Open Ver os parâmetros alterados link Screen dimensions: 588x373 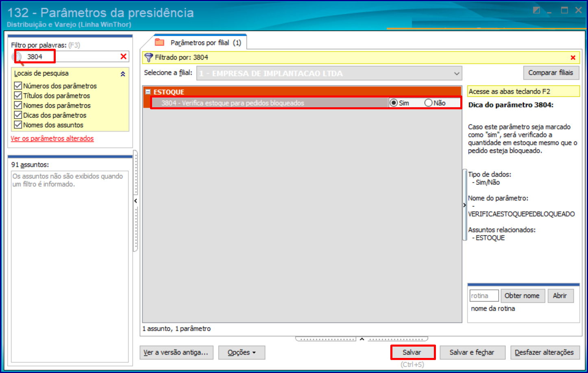(52, 139)
